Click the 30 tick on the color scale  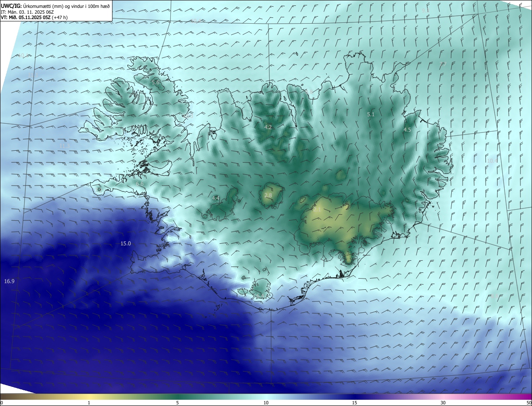pos(443,403)
